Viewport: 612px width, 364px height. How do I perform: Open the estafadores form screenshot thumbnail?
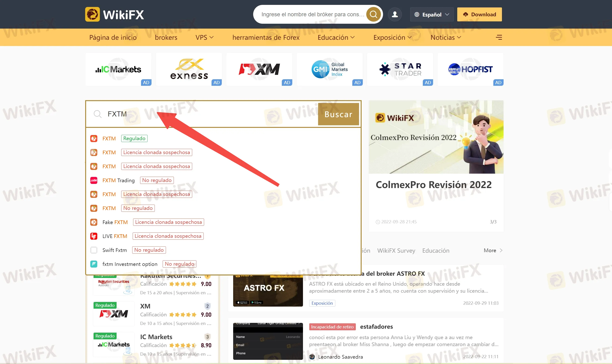[x=268, y=341]
